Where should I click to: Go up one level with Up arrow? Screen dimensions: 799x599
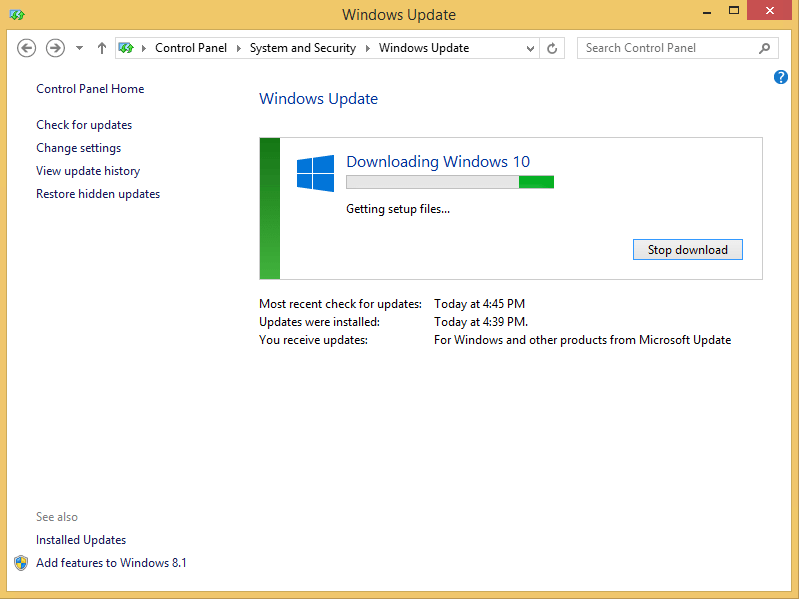click(102, 48)
